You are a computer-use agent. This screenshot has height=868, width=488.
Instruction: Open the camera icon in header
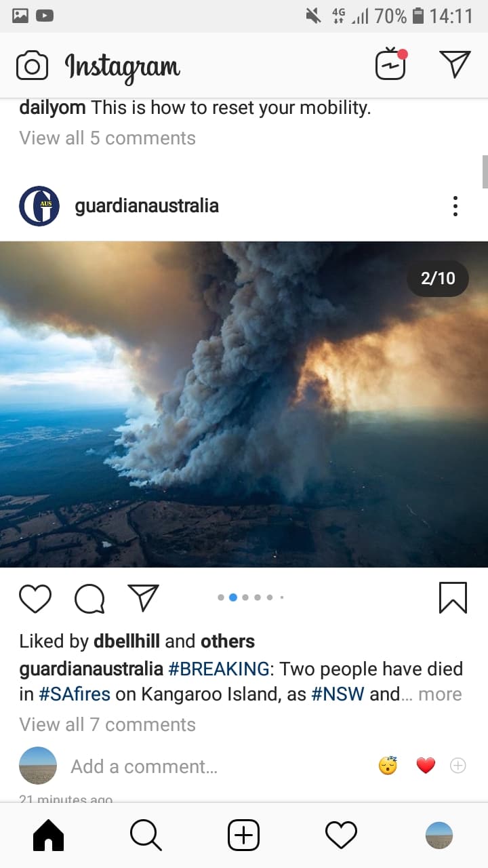32,66
